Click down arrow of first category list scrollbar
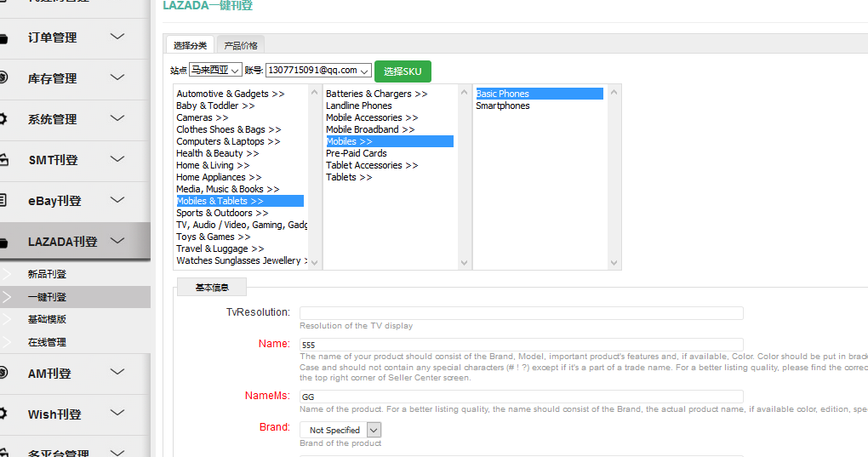The image size is (868, 457). (314, 263)
